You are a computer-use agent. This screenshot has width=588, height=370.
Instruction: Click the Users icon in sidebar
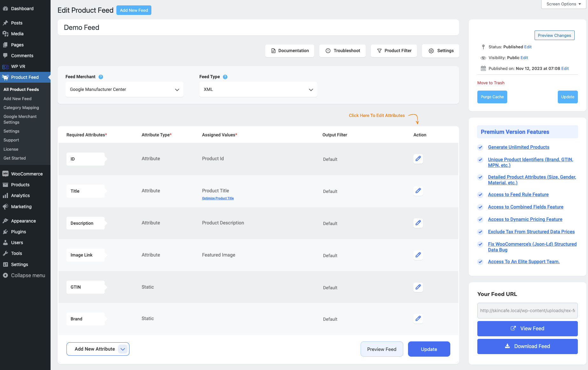[5, 243]
